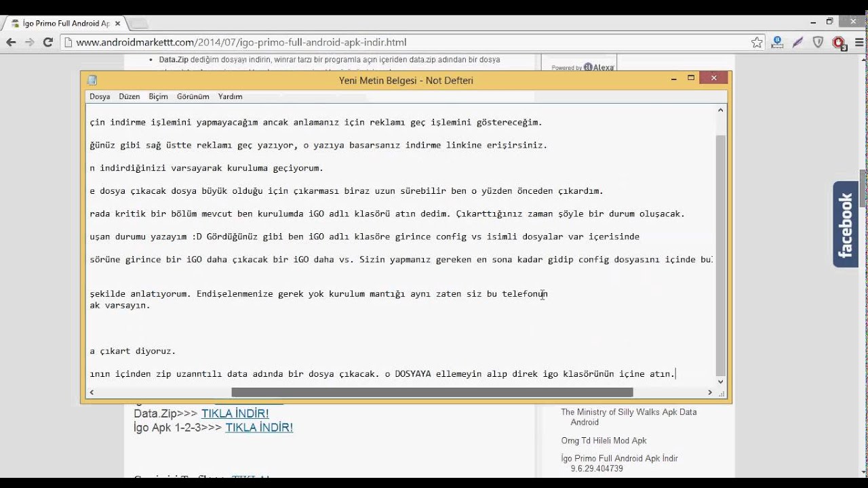Open the Dosya menu in Notepad

[100, 96]
